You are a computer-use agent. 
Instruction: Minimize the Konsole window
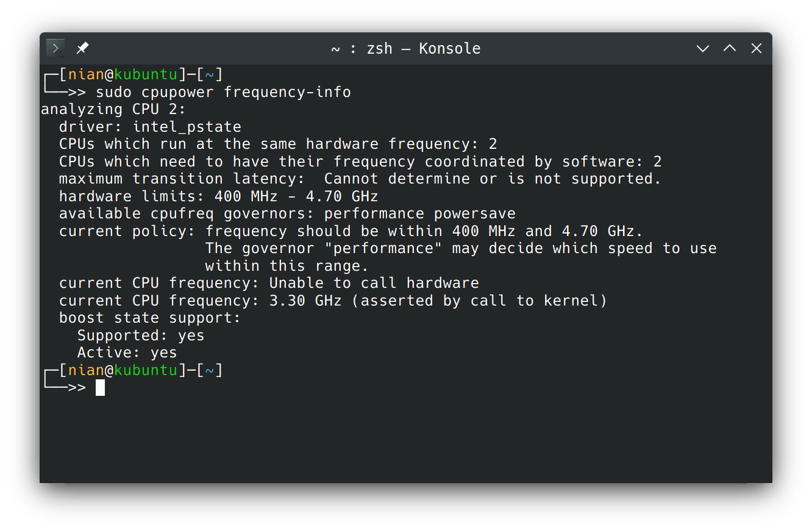702,48
